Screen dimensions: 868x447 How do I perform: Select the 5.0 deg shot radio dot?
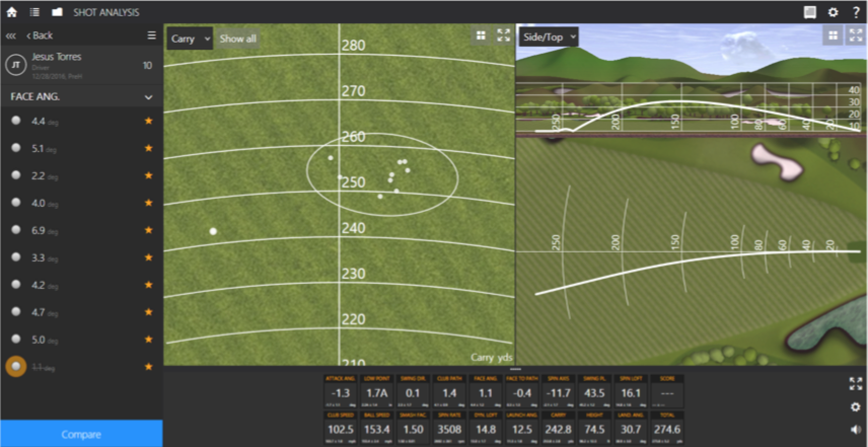[16, 339]
